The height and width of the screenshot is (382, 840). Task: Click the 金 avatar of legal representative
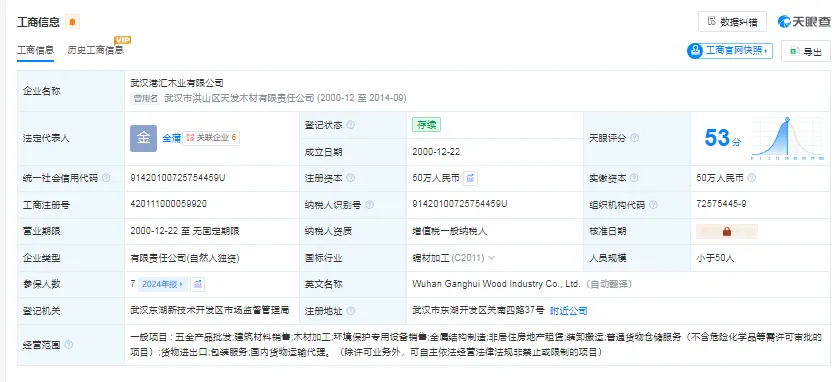[x=144, y=138]
